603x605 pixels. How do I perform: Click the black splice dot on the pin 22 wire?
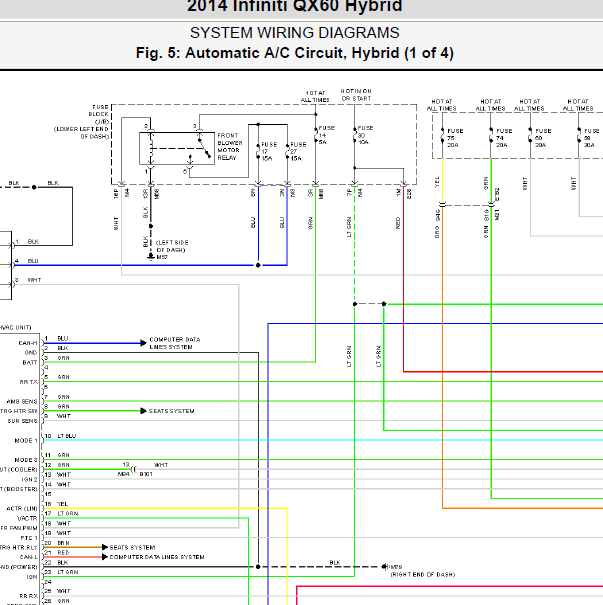coord(258,566)
